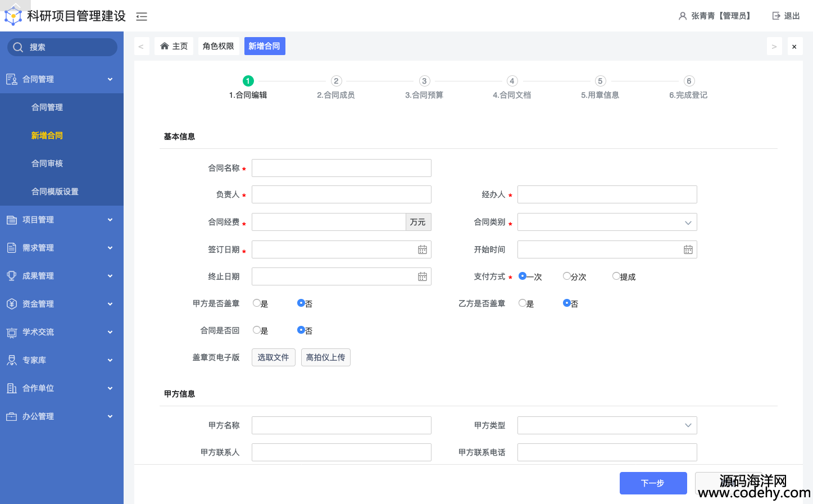Collapse the 合同管理 sidebar chevron
Image resolution: width=813 pixels, height=504 pixels.
[x=110, y=79]
